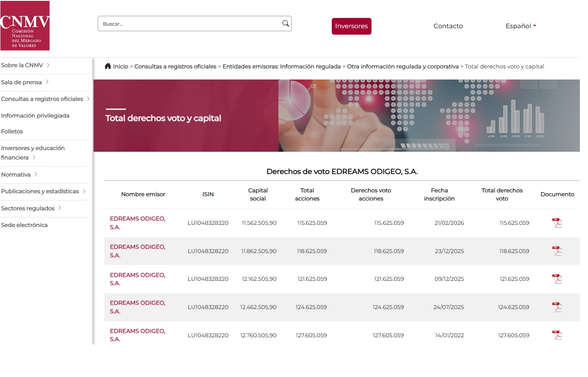The image size is (588, 377).
Task: Click the Inversores button
Action: 351,26
